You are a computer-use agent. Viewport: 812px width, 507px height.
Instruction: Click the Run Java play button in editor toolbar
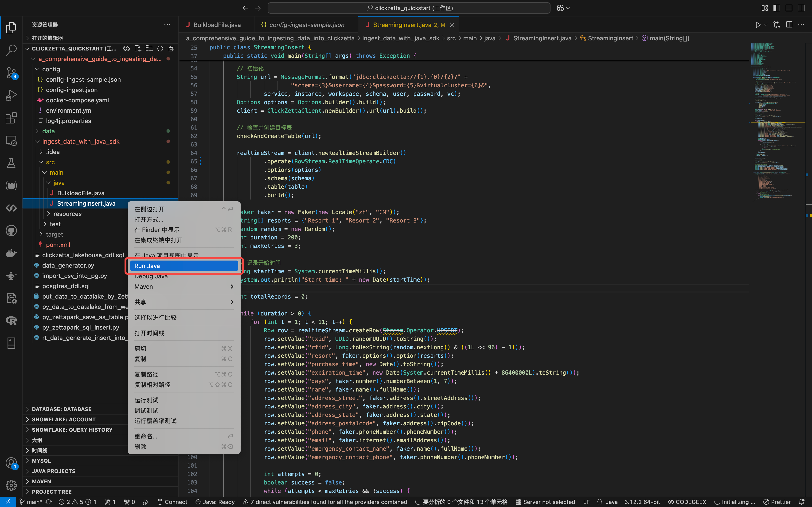758,25
